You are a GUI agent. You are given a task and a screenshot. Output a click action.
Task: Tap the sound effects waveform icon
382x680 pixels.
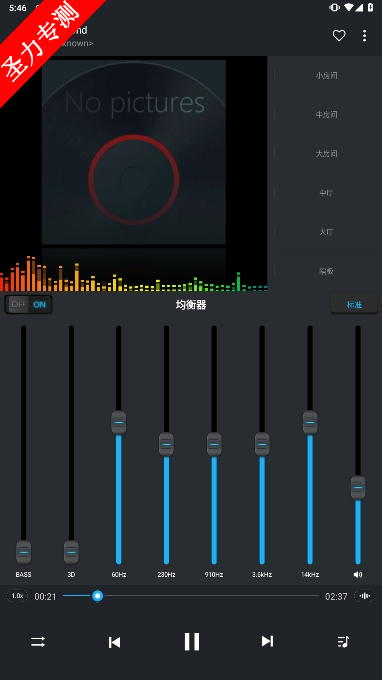[x=365, y=596]
